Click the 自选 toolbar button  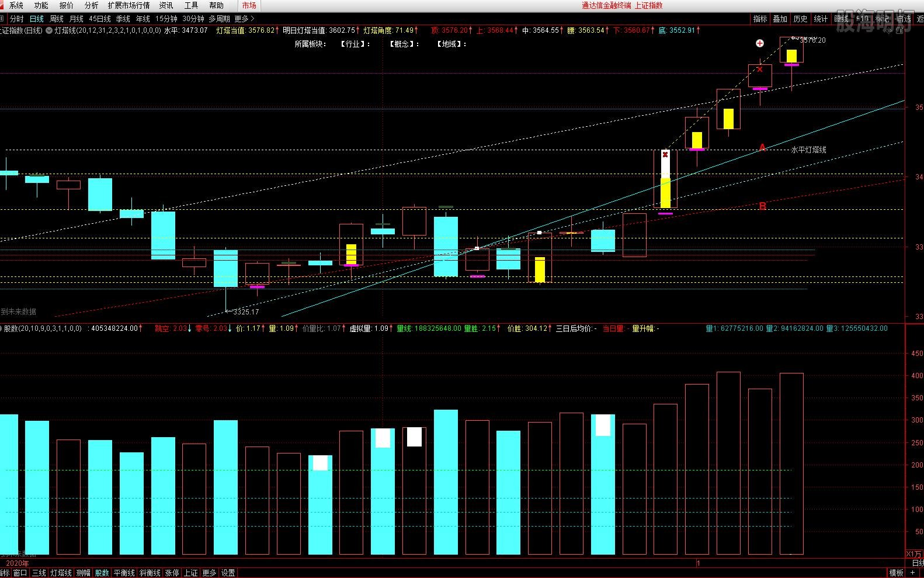click(x=904, y=19)
